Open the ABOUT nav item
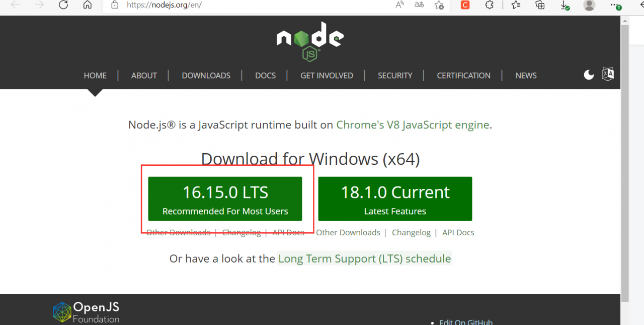Viewport: 644px width, 325px height. click(144, 76)
